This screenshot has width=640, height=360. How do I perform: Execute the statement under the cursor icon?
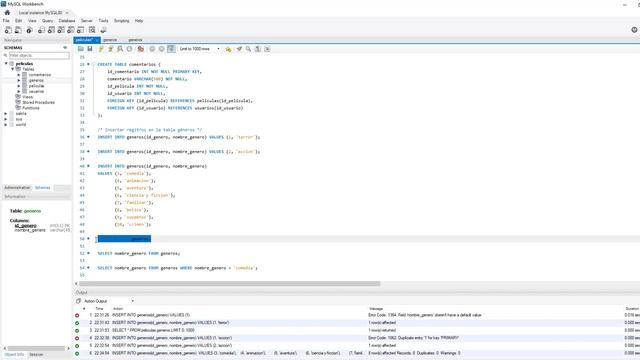pyautogui.click(x=111, y=49)
